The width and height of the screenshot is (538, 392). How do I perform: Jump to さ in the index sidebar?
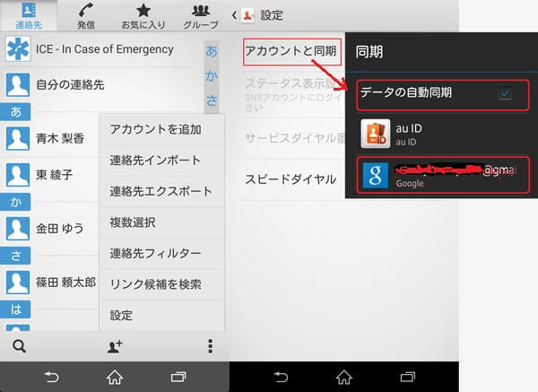coord(212,100)
